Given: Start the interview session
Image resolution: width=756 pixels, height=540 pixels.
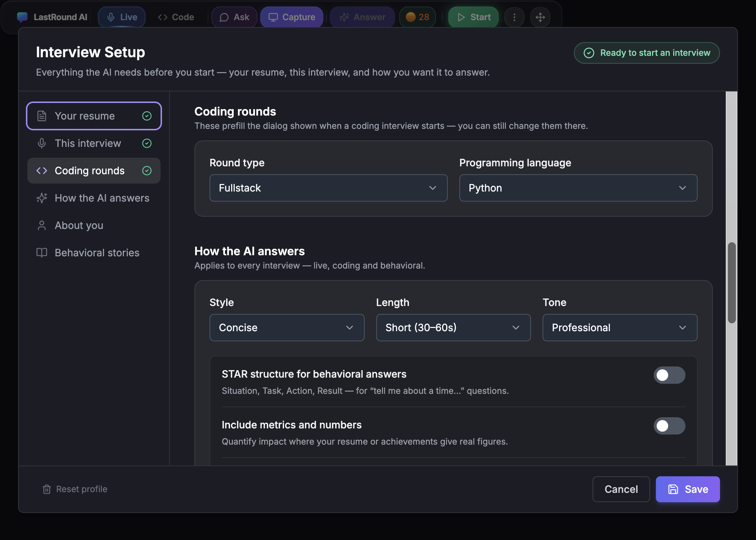Looking at the screenshot, I should pyautogui.click(x=473, y=17).
